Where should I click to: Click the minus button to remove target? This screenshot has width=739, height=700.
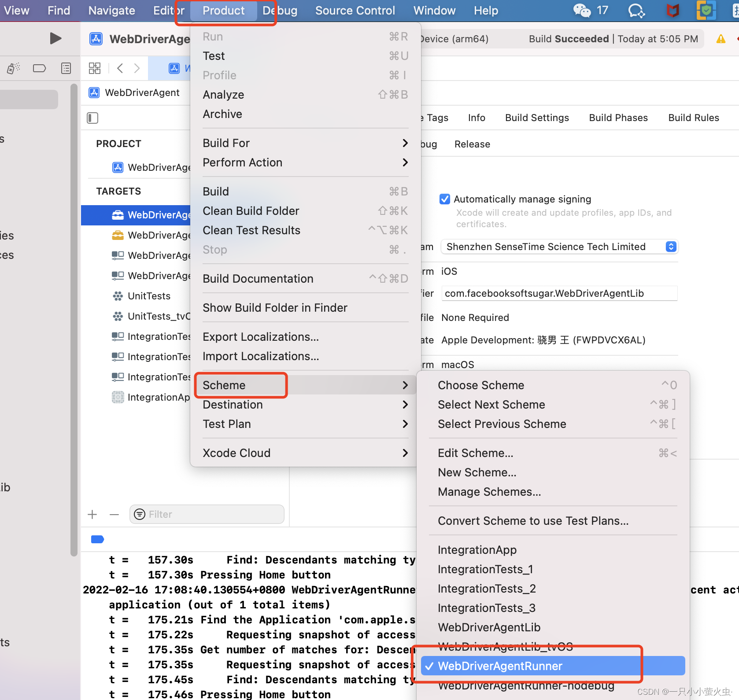(x=115, y=514)
